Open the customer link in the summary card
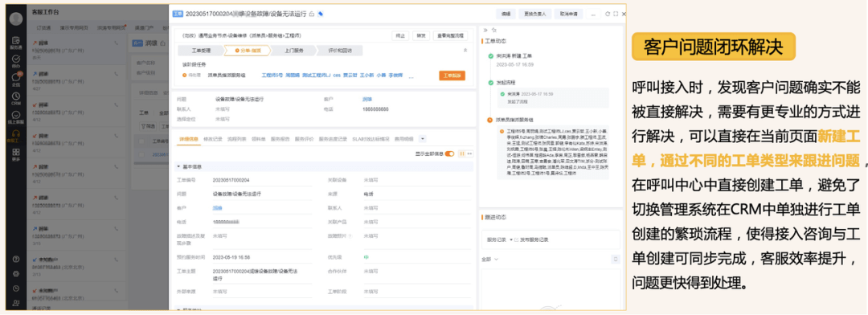Screen dimensions: 868x315 pyautogui.click(x=367, y=99)
